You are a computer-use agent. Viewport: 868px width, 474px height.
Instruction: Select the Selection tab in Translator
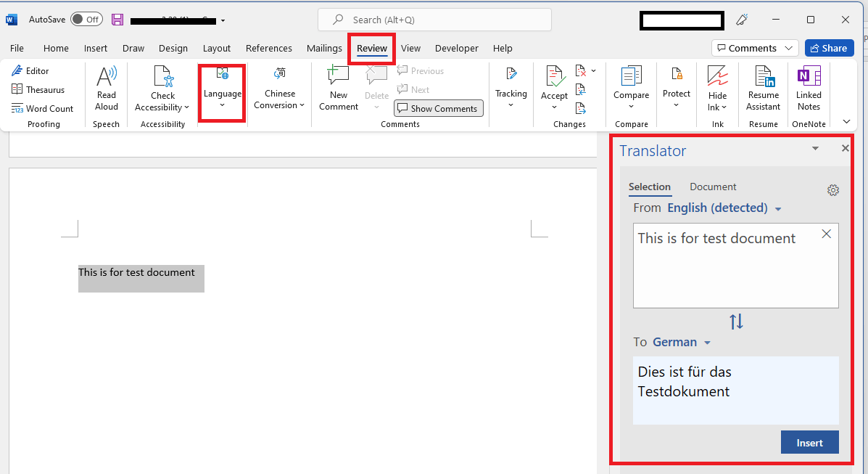point(650,187)
